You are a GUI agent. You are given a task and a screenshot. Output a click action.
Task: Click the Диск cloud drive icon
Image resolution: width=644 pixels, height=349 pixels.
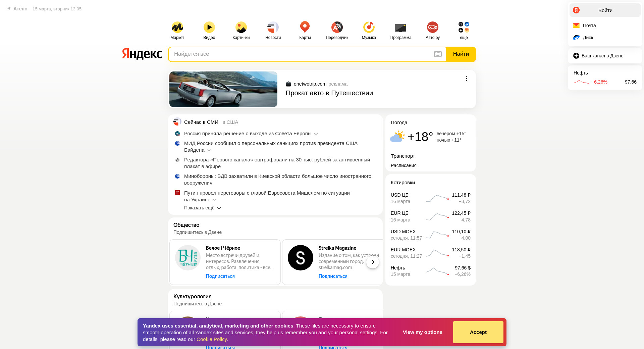click(576, 38)
